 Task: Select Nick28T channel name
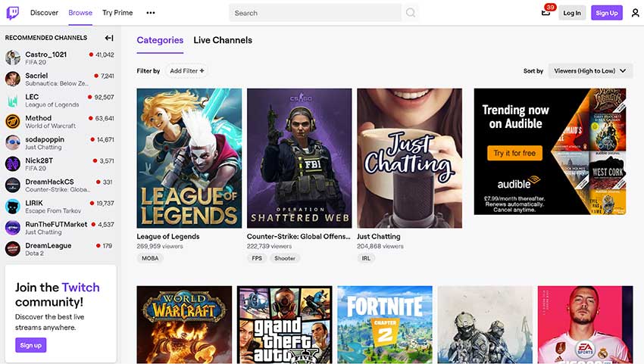pos(39,160)
